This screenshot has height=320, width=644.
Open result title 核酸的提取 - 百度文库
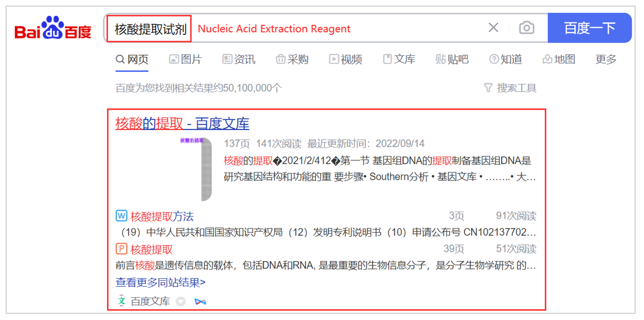point(183,123)
